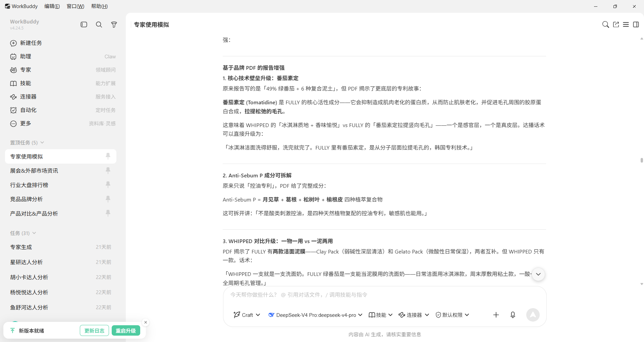Click the scrollbar up arrow

coord(641,39)
